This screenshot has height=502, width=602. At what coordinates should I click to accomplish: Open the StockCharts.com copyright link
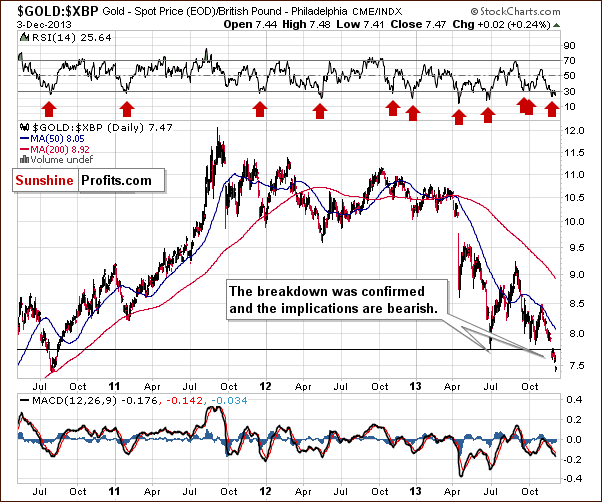[515, 12]
